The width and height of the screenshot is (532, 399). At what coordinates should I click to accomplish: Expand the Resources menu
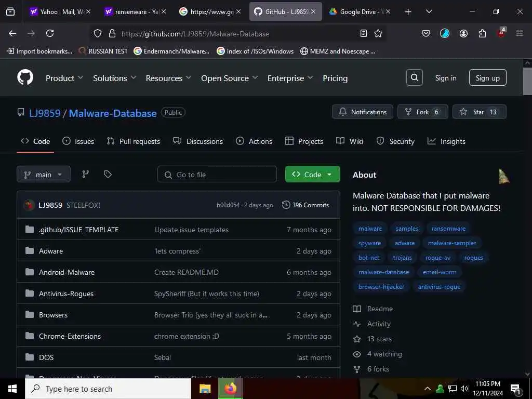(168, 78)
